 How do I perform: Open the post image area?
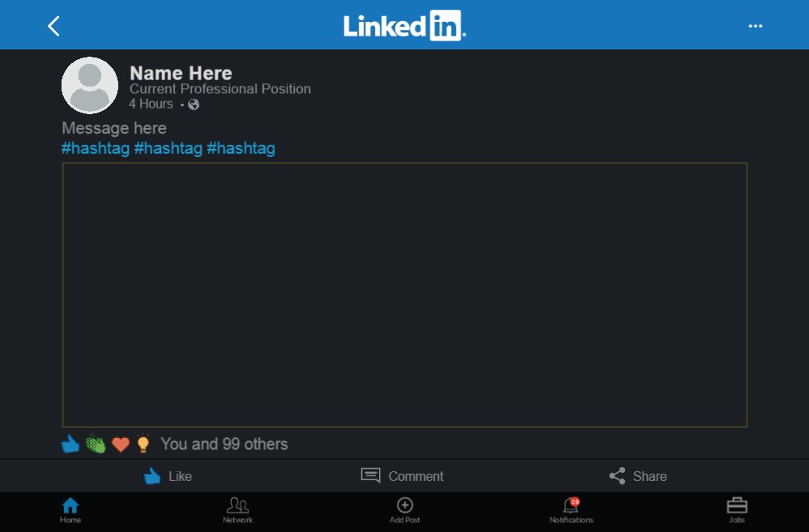coord(404,295)
